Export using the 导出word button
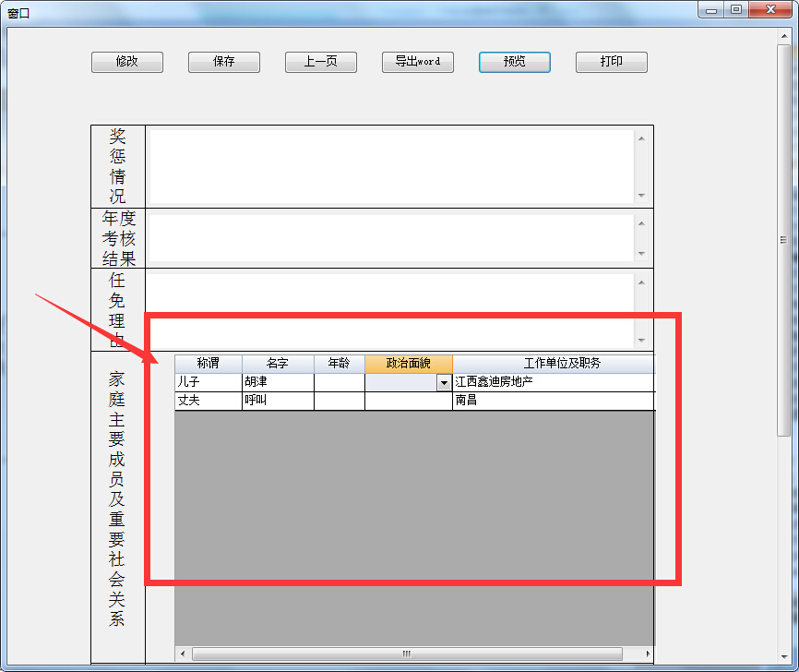The width and height of the screenshot is (799, 672). tap(418, 62)
